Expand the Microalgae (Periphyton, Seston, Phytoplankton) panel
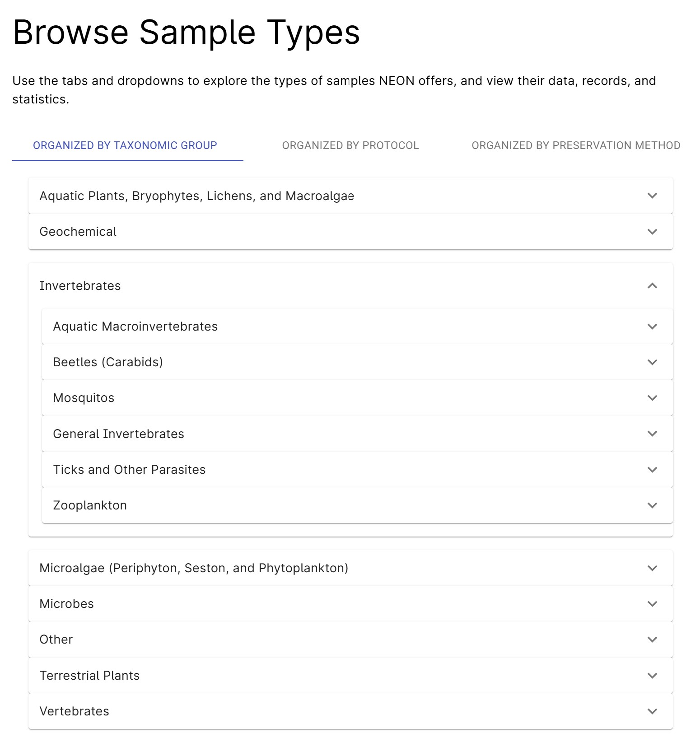 coord(350,568)
